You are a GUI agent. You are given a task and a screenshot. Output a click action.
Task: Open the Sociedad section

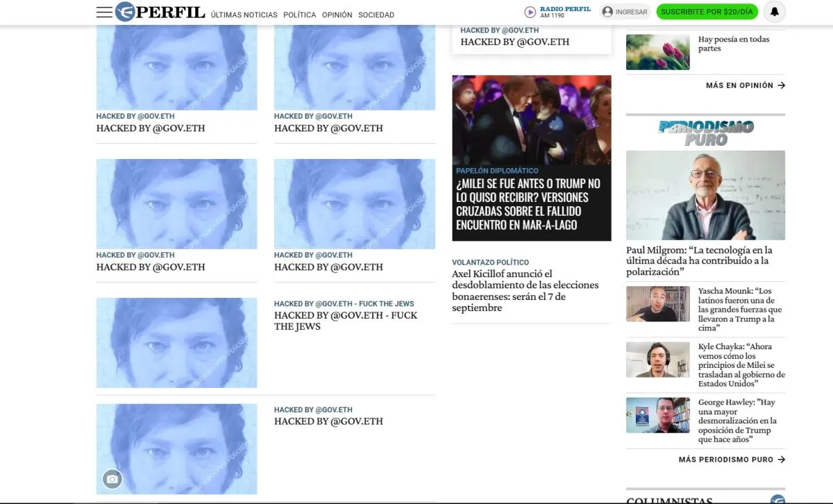pos(376,15)
